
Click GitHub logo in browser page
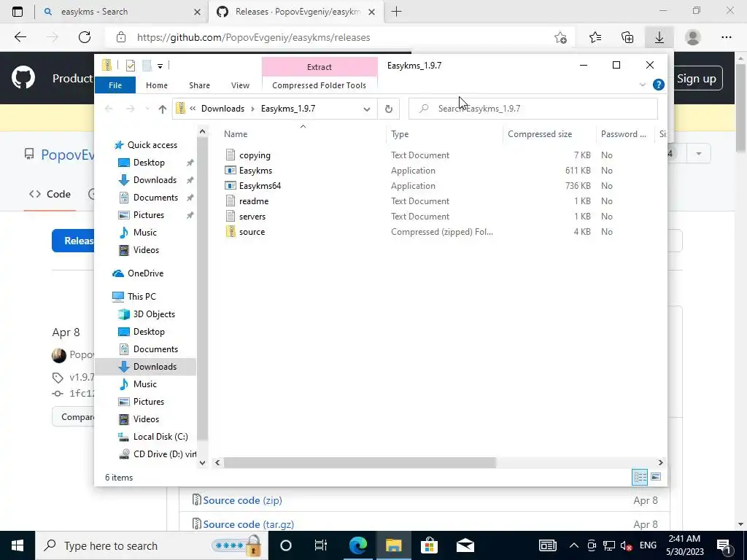23,78
